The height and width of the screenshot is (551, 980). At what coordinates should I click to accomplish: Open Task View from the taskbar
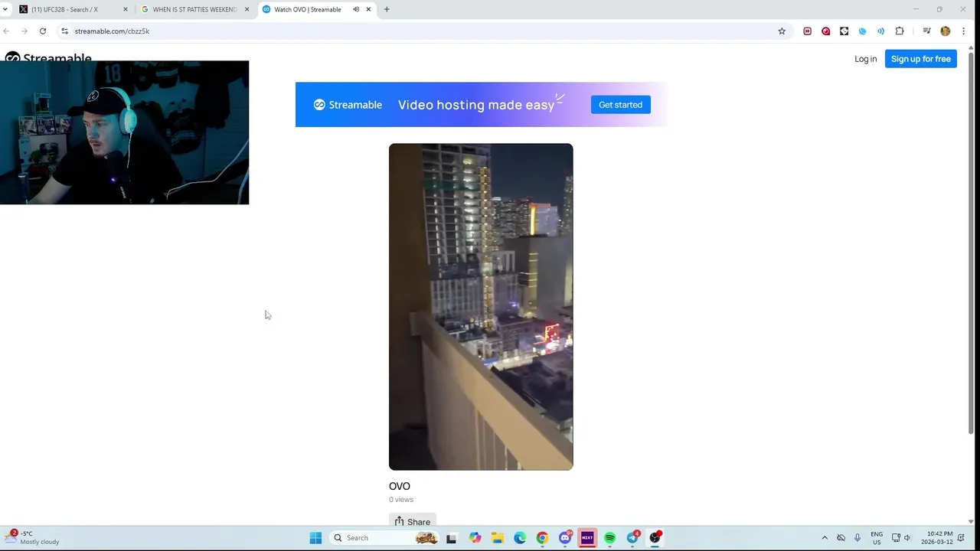[451, 538]
